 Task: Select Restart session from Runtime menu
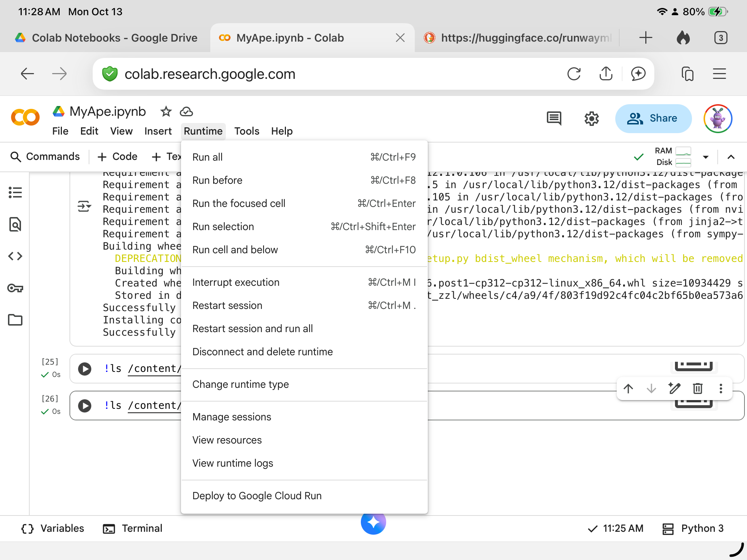click(x=227, y=305)
